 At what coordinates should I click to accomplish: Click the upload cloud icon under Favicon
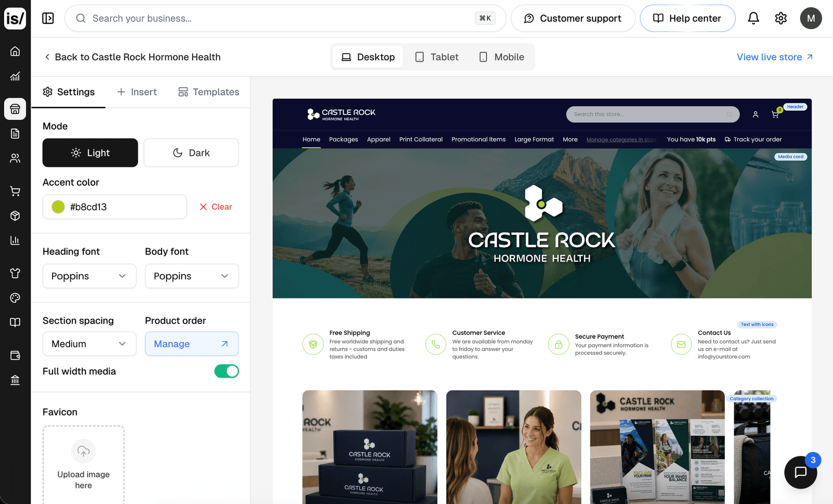coord(83,451)
